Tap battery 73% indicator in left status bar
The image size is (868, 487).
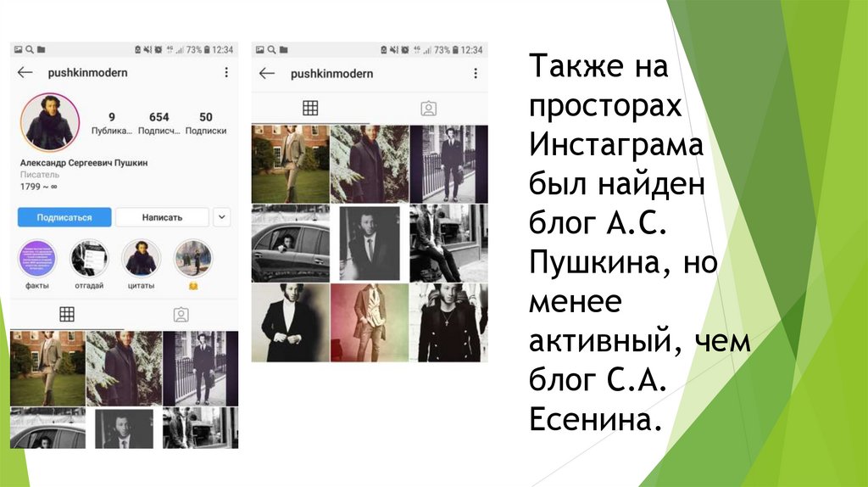point(198,49)
